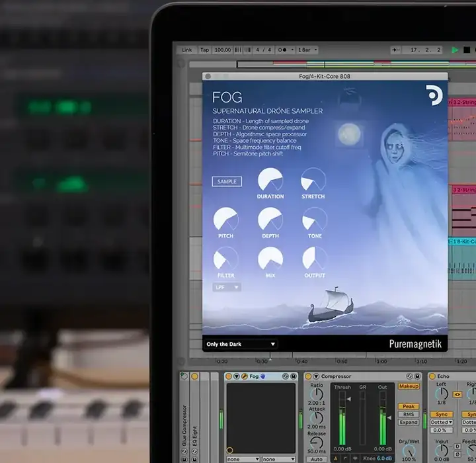Toggle the Fog device activator
This screenshot has width=476, height=463.
tap(229, 376)
